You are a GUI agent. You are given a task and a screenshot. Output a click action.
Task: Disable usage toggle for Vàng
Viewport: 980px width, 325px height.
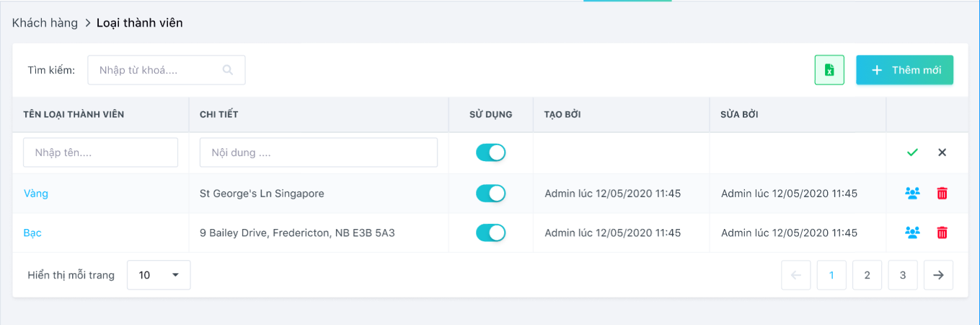(x=490, y=194)
